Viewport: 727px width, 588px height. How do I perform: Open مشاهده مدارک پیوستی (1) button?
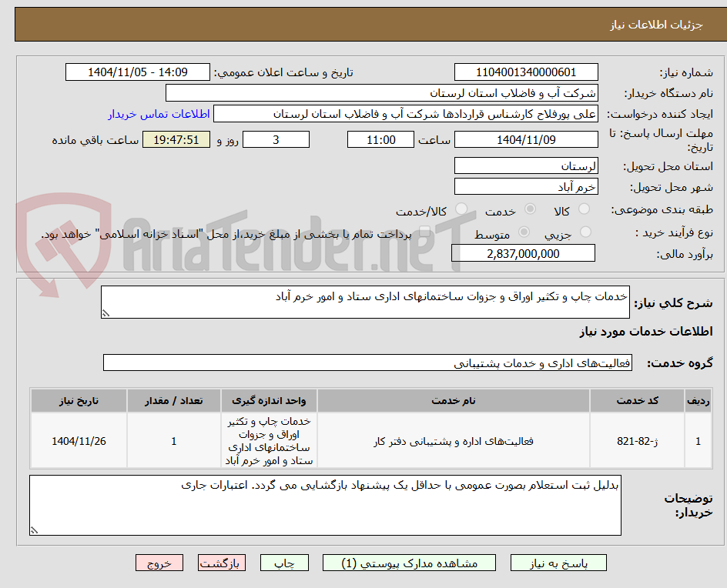(409, 563)
